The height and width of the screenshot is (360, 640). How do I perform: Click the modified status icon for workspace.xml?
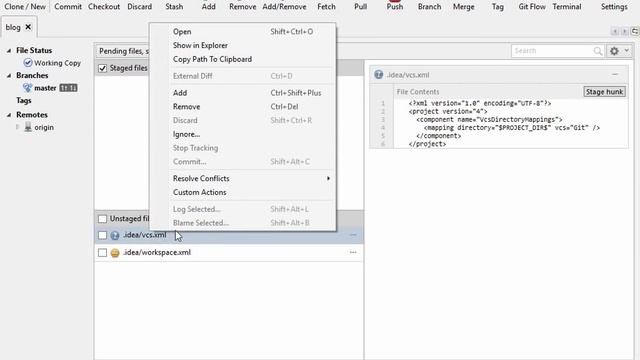tap(115, 253)
